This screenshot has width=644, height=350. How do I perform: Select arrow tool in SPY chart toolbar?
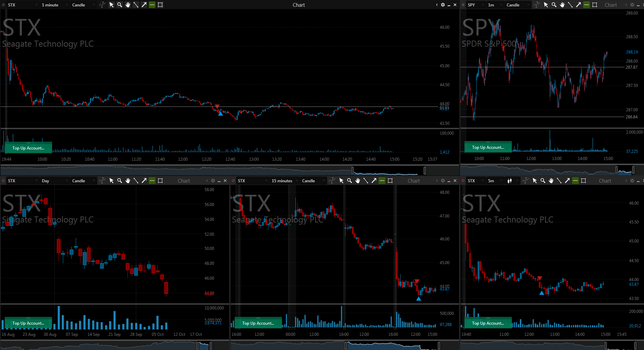coord(578,5)
